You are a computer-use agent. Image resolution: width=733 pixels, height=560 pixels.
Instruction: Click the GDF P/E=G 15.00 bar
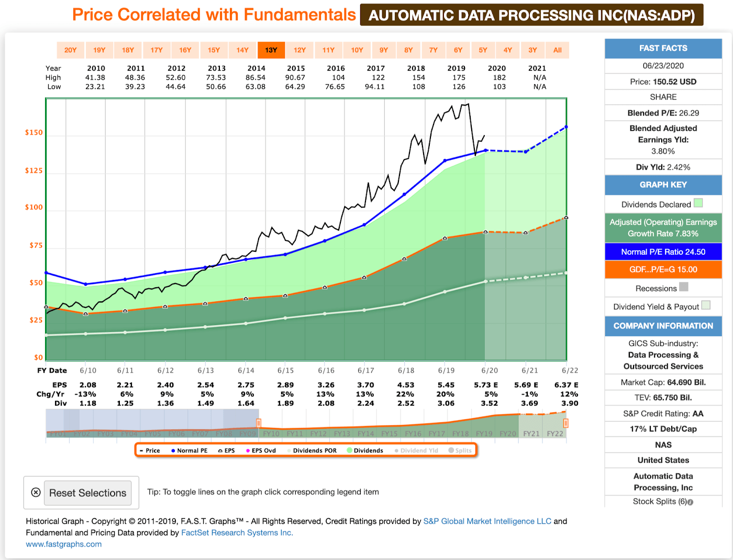click(663, 270)
